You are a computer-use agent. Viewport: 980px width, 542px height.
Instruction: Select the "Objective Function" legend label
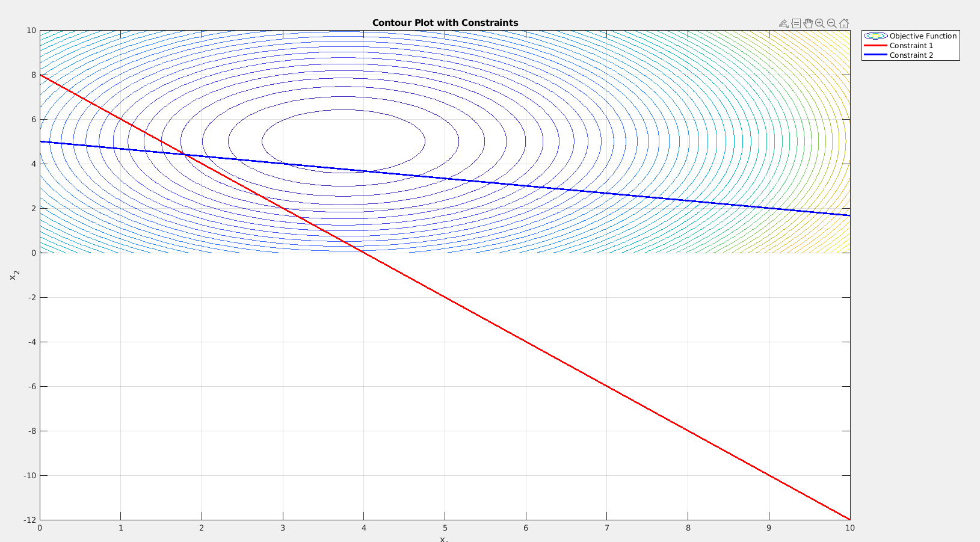tap(923, 36)
